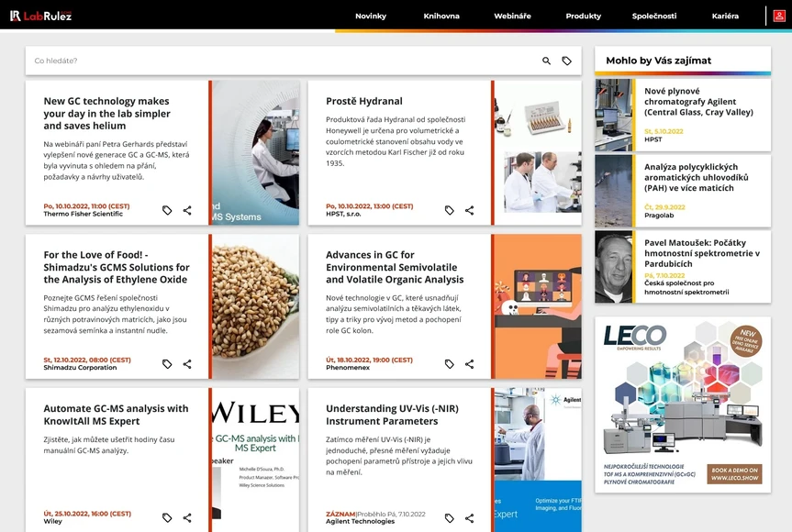Image resolution: width=792 pixels, height=532 pixels.
Task: Toggle the tag on the KnowItAll MS Expert card
Action: (x=167, y=518)
